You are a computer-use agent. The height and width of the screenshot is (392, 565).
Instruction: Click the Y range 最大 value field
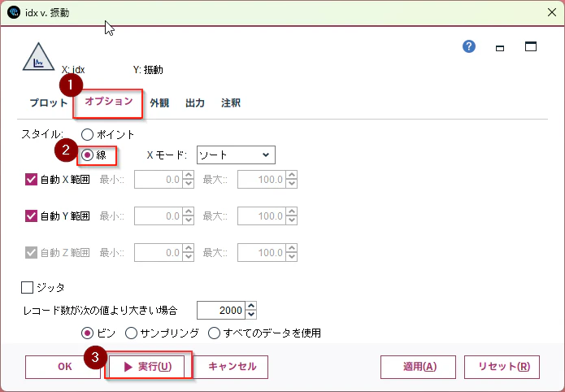pyautogui.click(x=262, y=216)
